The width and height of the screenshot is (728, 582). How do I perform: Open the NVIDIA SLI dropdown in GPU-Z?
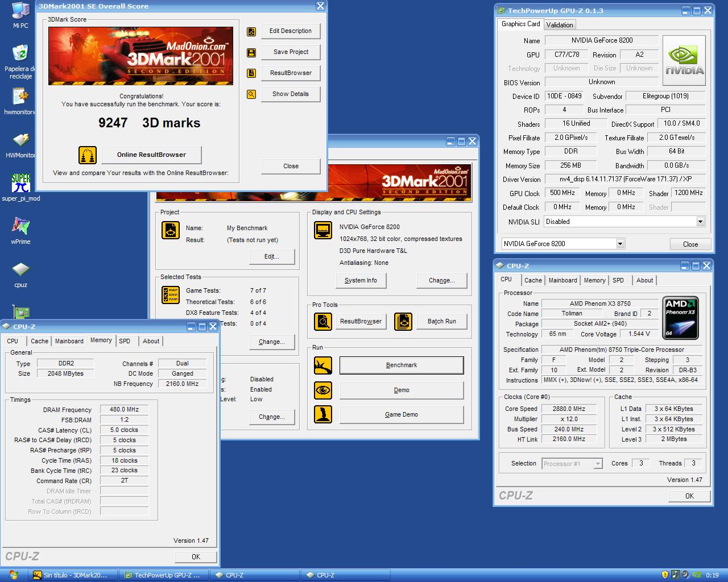click(x=700, y=222)
